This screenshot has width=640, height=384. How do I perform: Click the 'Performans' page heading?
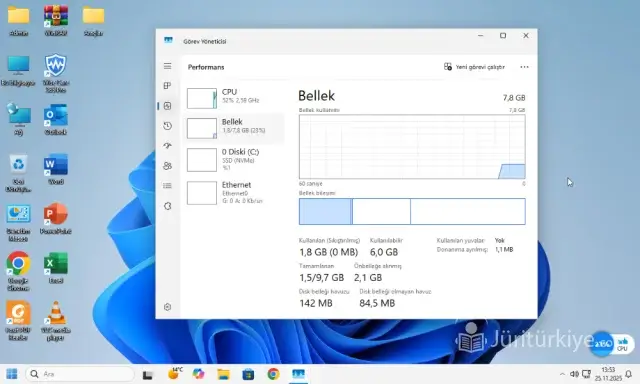tap(206, 67)
